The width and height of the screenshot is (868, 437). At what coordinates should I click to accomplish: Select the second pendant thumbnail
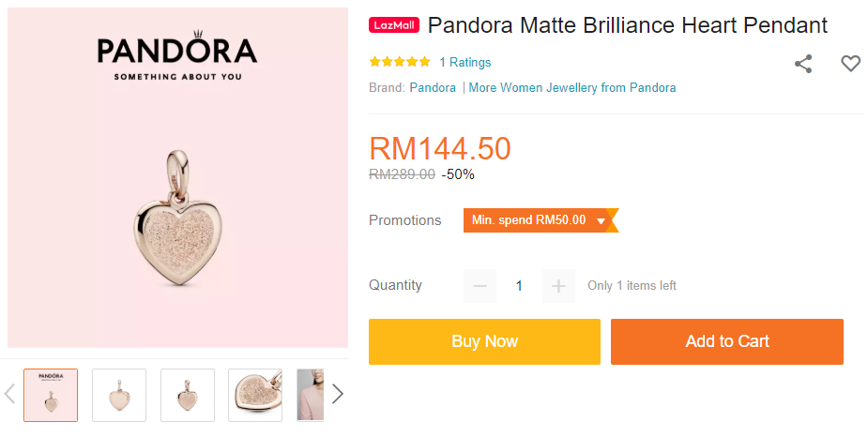[119, 395]
